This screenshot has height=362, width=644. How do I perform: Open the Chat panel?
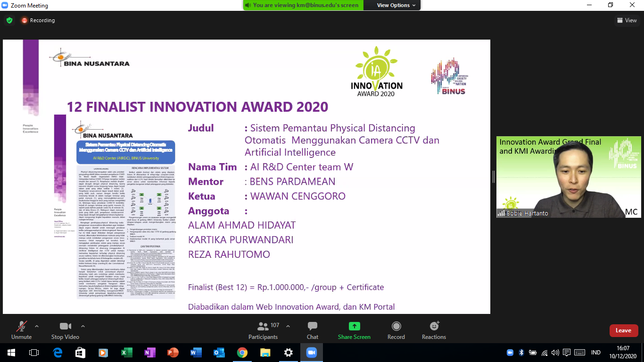tap(313, 330)
